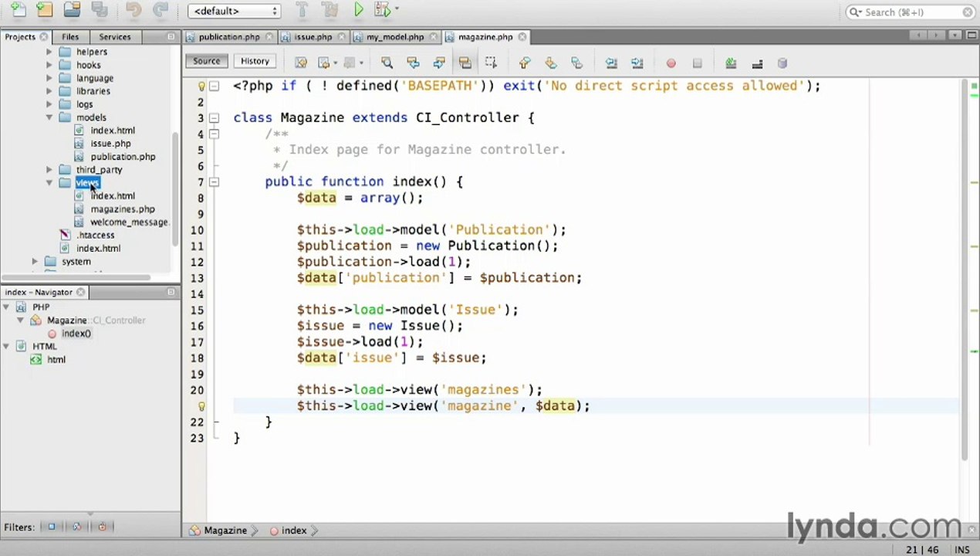This screenshot has height=556, width=980.
Task: Click the Shift Line Right icon
Action: point(637,63)
